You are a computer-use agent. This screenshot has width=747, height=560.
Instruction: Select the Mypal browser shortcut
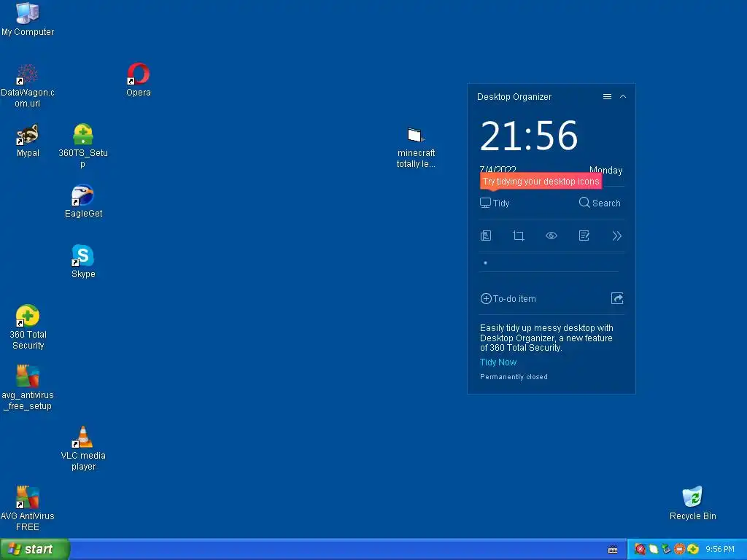(x=28, y=141)
